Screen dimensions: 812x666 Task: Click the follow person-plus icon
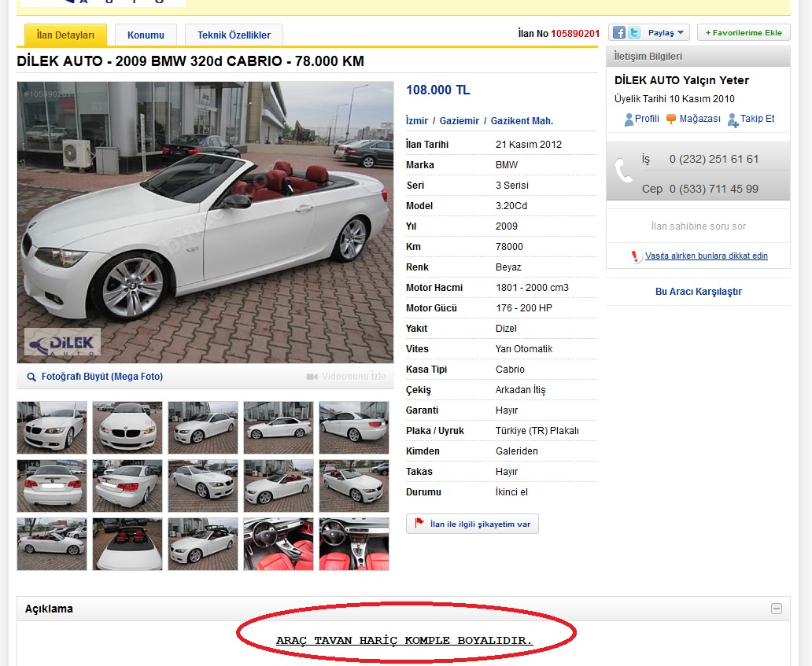(x=733, y=120)
